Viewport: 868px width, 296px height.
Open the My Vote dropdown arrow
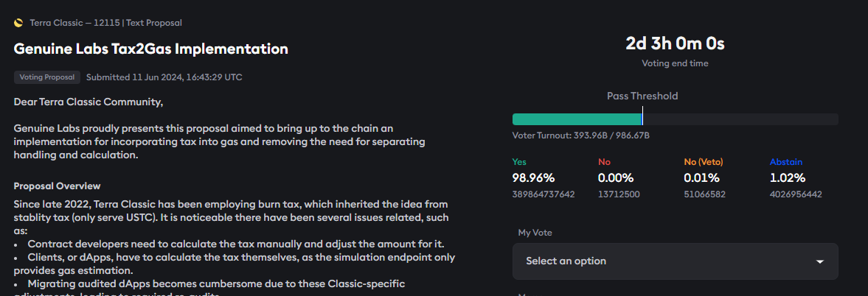click(x=820, y=261)
